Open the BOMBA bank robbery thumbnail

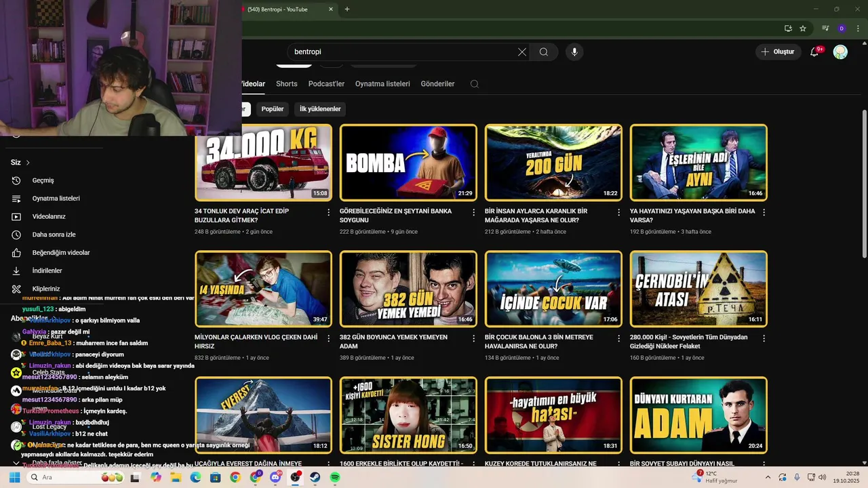pyautogui.click(x=408, y=162)
